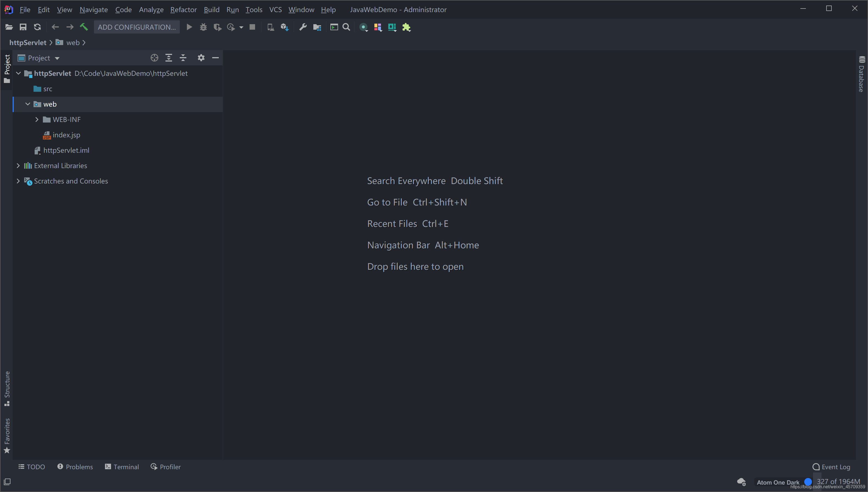Screen dimensions: 868x492
Task: Open the Problems tool window
Action: tap(75, 467)
